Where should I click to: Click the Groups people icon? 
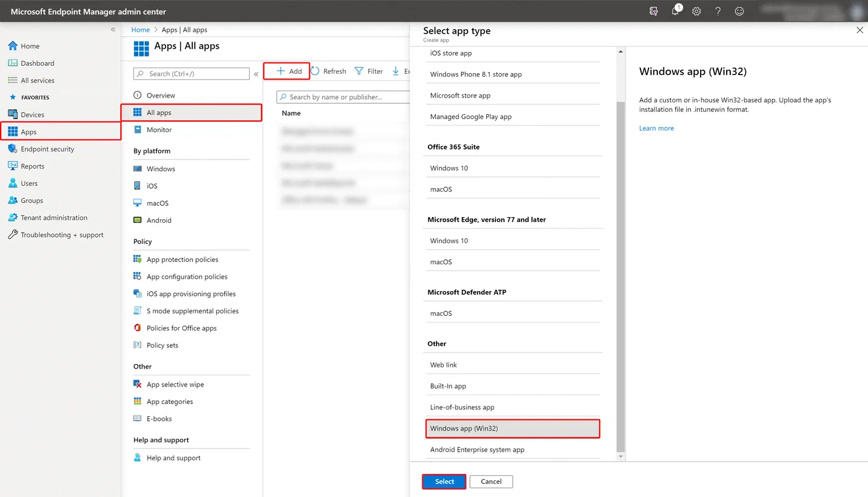[x=12, y=200]
